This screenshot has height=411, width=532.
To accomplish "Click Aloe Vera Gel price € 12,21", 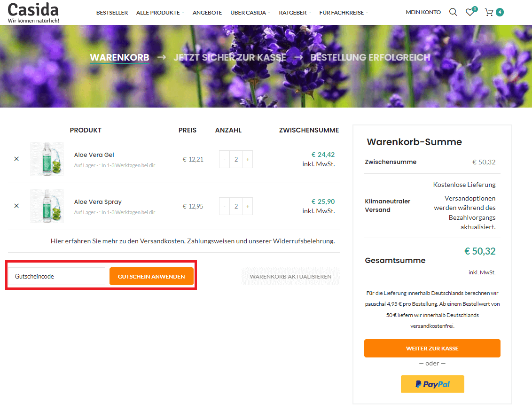I will tap(193, 159).
